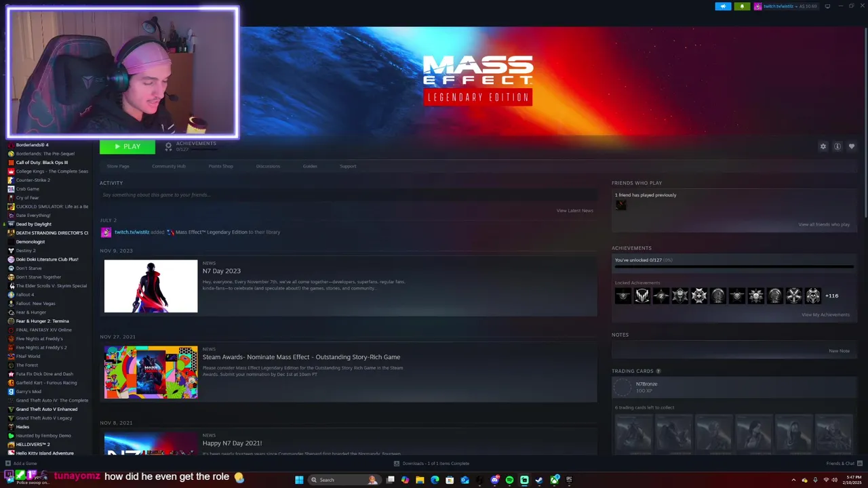Open the Community Hub tab
This screenshot has height=488, width=868.
pos(169,166)
